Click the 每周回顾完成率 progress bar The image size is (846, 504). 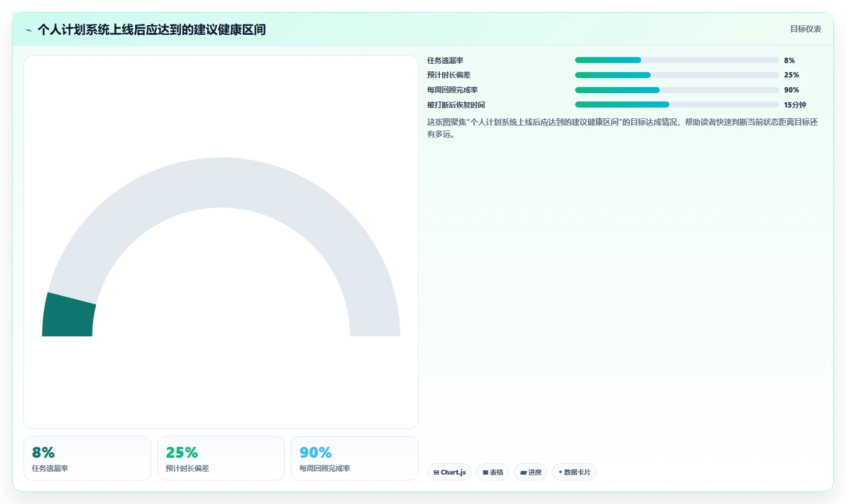pyautogui.click(x=677, y=90)
